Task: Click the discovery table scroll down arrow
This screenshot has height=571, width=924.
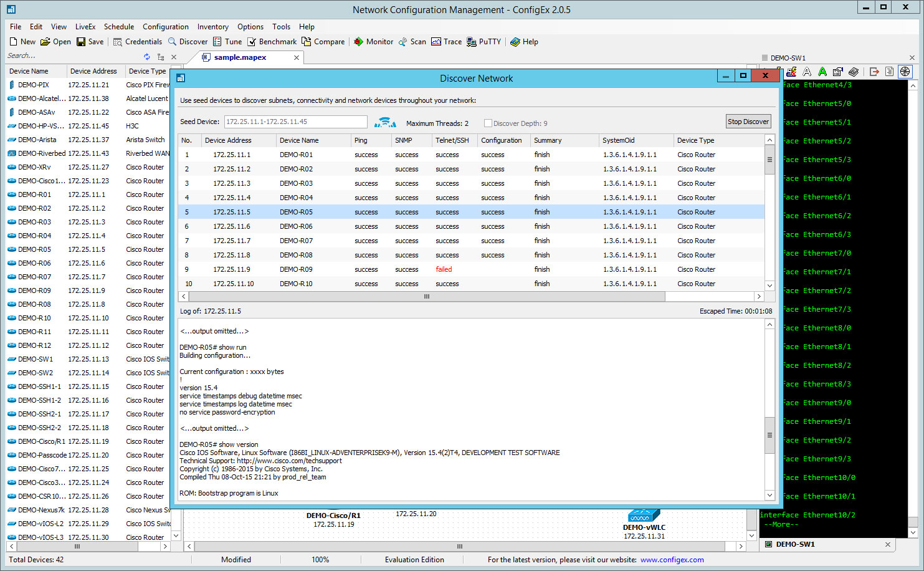Action: pos(769,285)
